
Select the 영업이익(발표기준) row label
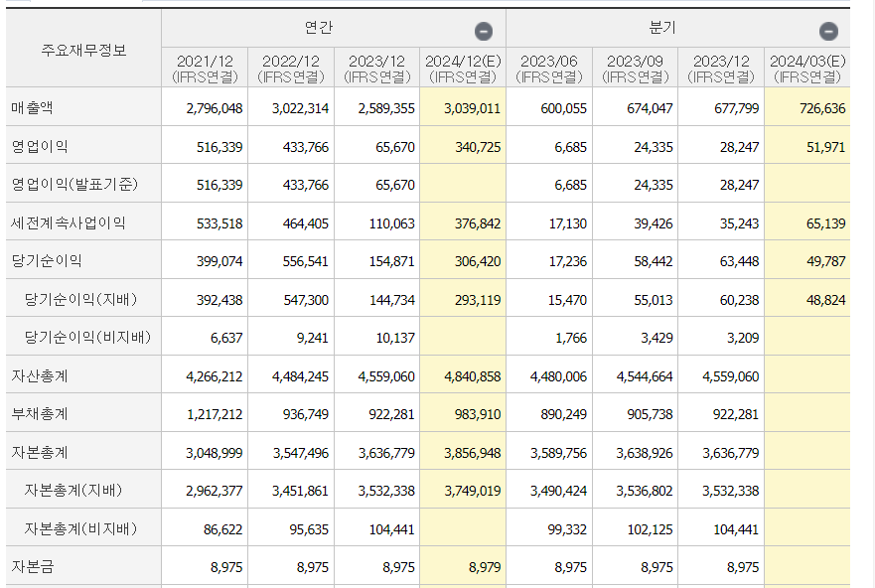point(74,185)
